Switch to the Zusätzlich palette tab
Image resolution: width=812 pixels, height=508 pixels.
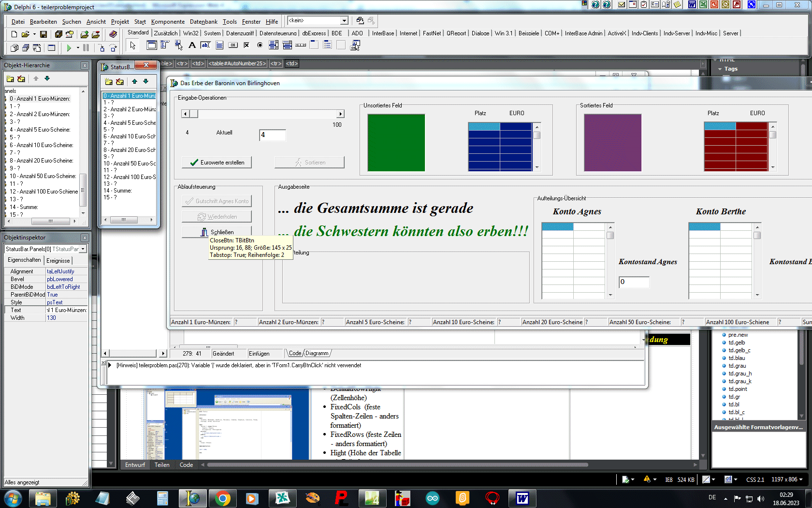(x=166, y=33)
